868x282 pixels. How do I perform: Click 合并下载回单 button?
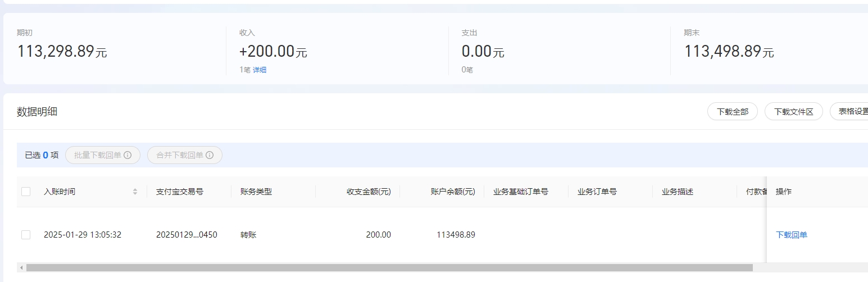pyautogui.click(x=185, y=155)
